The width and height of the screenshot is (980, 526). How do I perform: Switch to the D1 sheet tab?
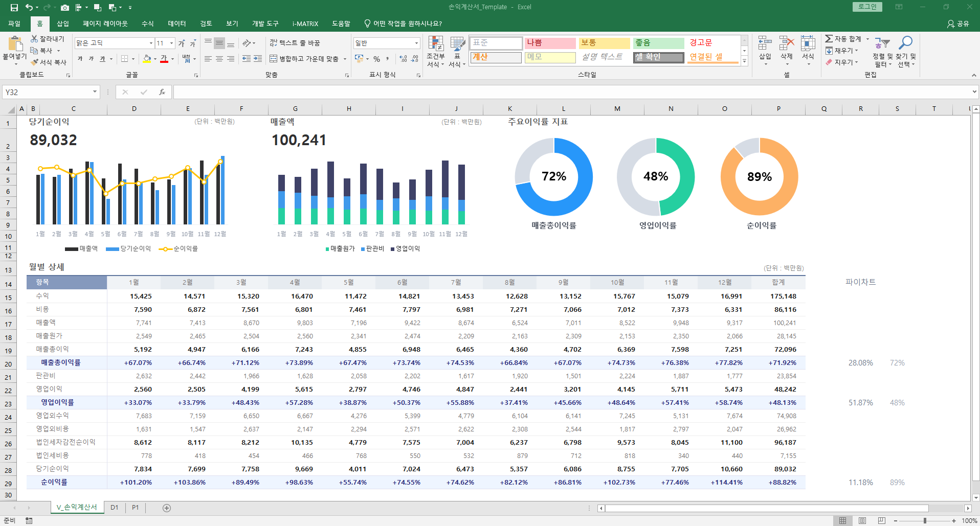tap(115, 508)
